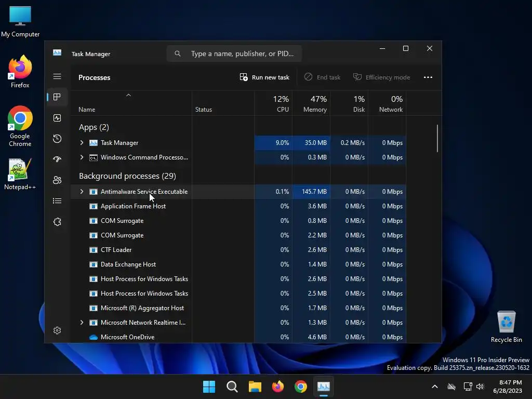Click the 9.0% CPU value
This screenshot has width=532, height=399.
point(282,143)
